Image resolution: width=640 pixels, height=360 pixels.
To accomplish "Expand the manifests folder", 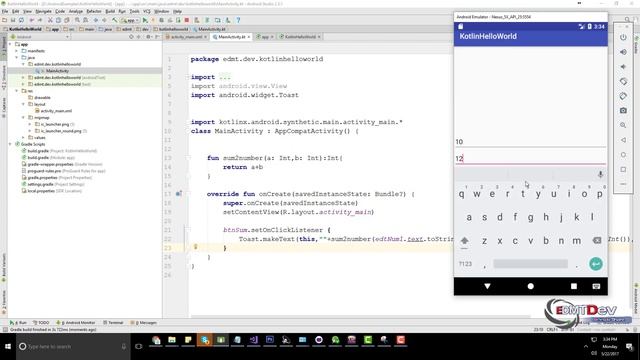I will [17, 51].
